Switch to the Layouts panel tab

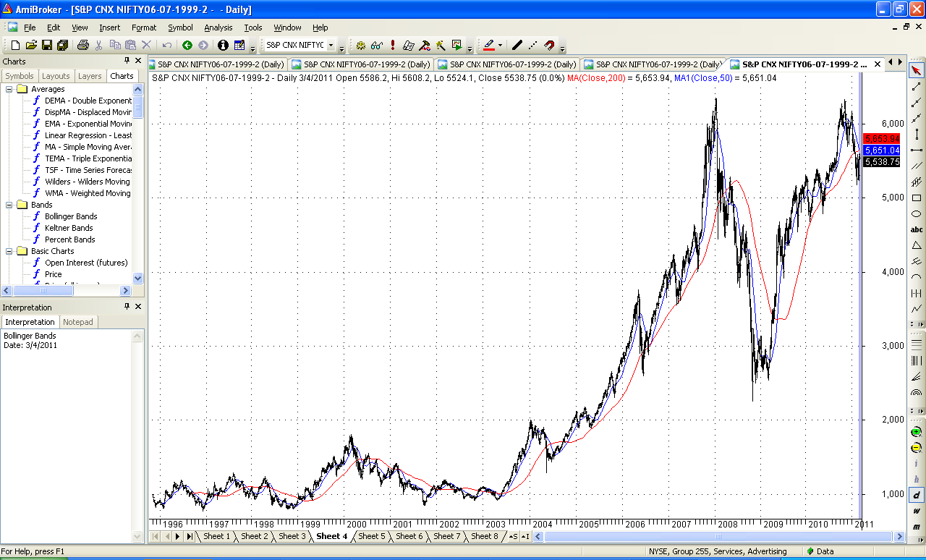coord(56,76)
